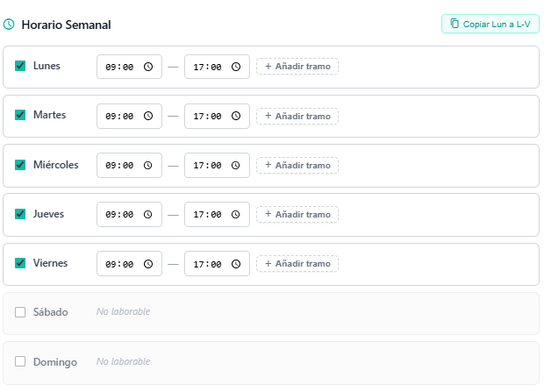The width and height of the screenshot is (551, 392).
Task: Edit the Jueves 17:00 end time
Action: click(217, 214)
